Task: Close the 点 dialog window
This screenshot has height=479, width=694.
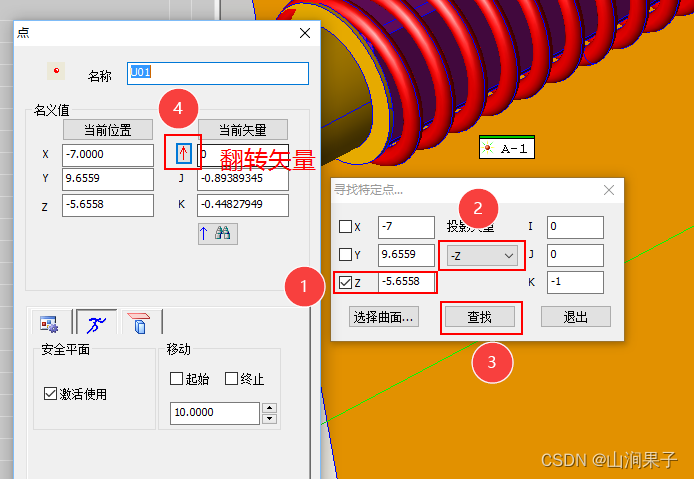Action: [305, 33]
